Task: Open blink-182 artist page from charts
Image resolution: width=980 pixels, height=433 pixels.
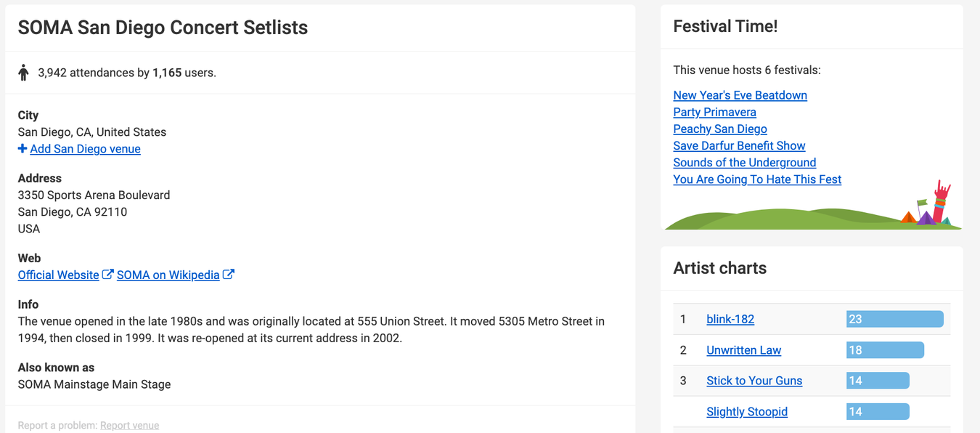Action: point(730,319)
